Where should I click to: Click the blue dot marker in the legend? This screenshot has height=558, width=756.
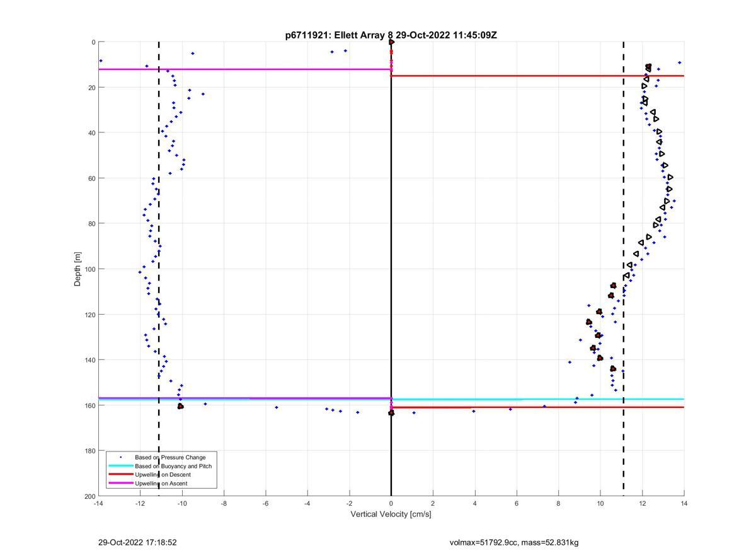point(120,457)
